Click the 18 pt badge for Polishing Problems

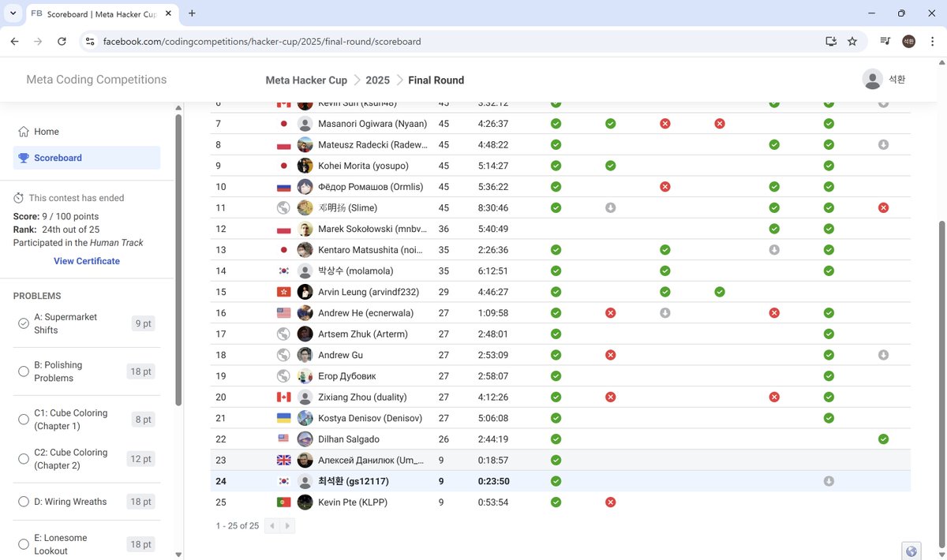(141, 371)
